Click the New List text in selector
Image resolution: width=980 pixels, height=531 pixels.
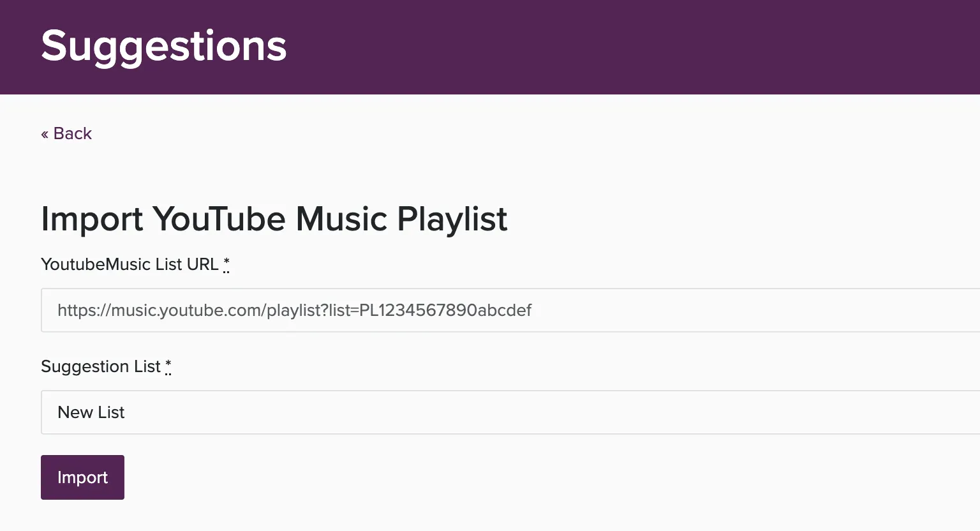point(91,412)
